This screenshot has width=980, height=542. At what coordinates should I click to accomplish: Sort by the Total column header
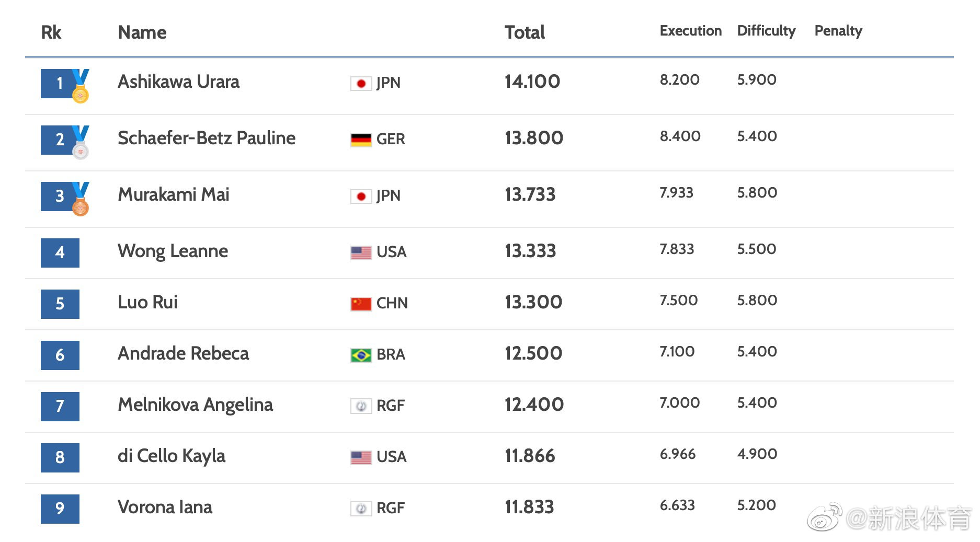(525, 32)
